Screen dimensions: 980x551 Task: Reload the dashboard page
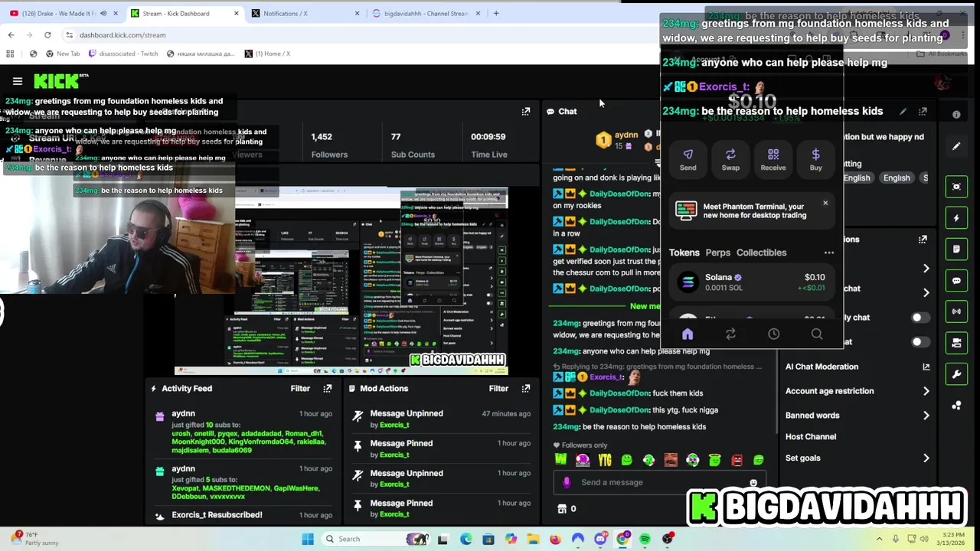tap(47, 35)
